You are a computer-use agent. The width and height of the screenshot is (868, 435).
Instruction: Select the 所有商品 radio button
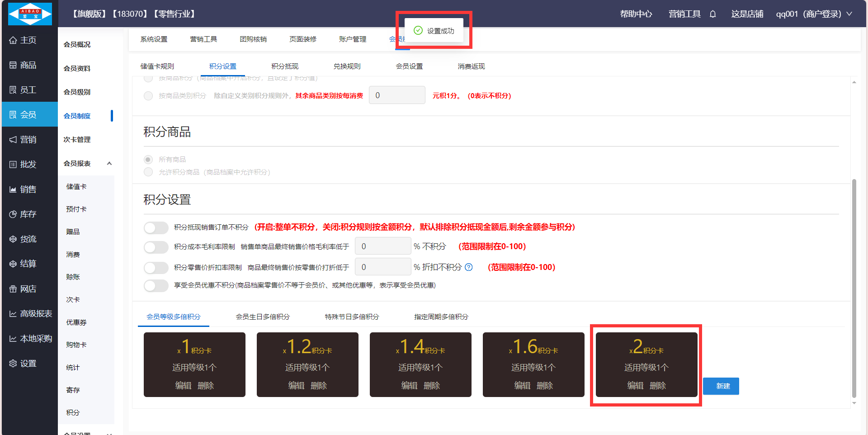click(x=148, y=160)
